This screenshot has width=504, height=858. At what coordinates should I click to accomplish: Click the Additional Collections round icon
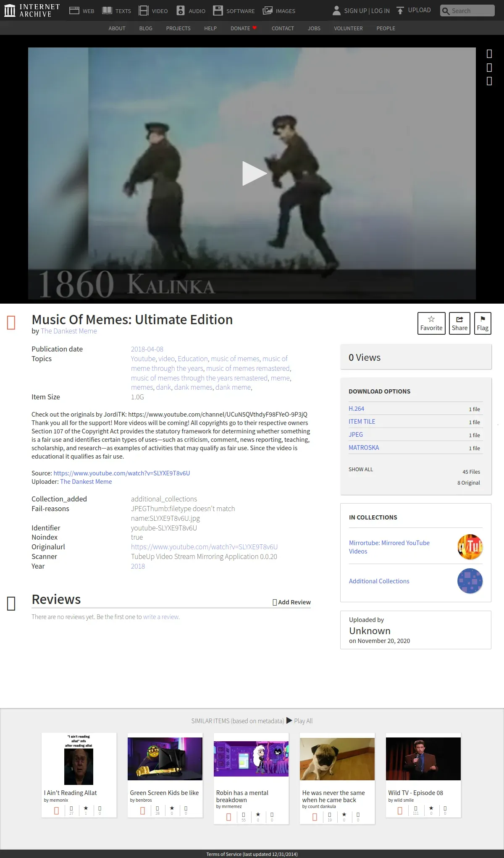click(470, 581)
